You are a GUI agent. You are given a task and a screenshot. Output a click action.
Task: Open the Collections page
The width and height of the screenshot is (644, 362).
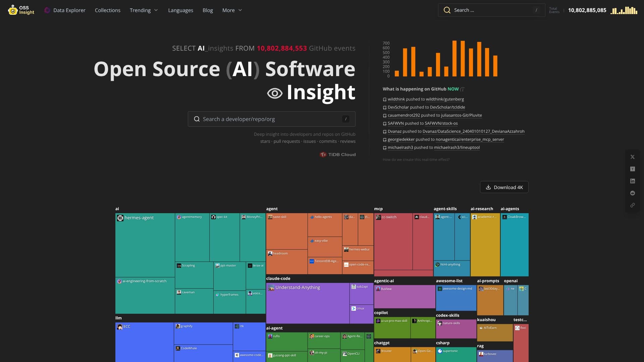tap(108, 10)
